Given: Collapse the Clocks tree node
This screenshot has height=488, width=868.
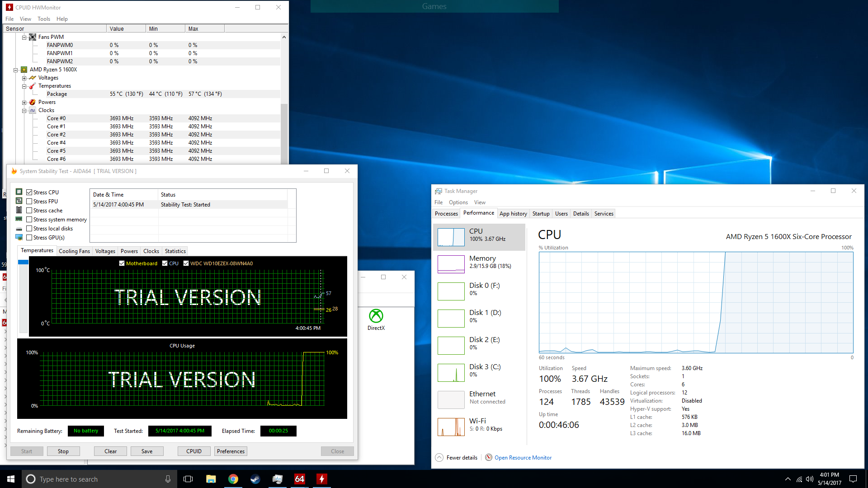Looking at the screenshot, I should (x=24, y=110).
